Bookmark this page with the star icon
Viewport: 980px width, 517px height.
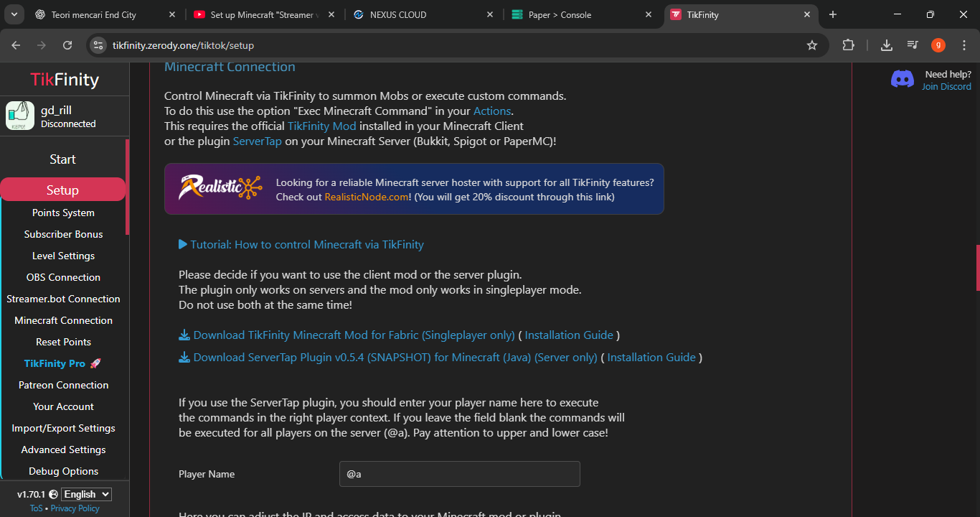[812, 45]
